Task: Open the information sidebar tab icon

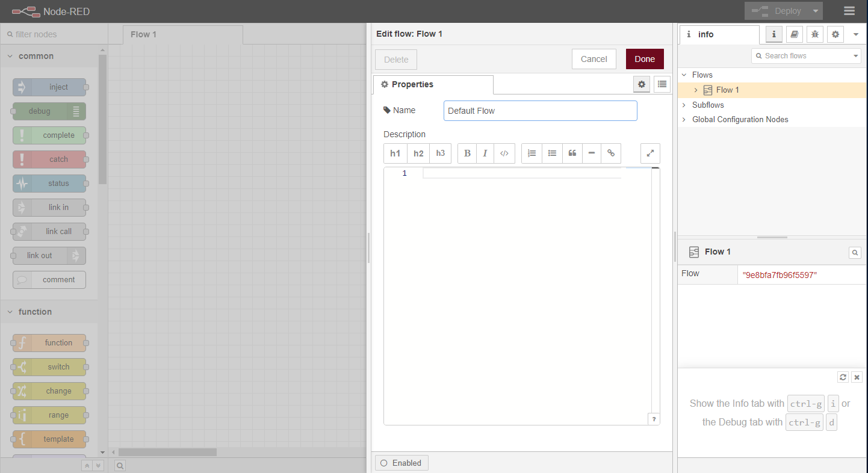Action: pyautogui.click(x=773, y=34)
